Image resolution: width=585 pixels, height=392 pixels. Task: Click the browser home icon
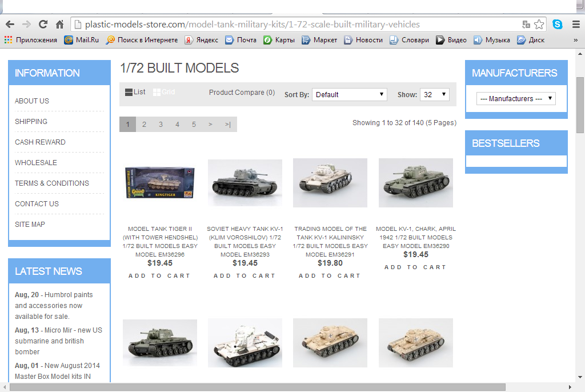[59, 25]
